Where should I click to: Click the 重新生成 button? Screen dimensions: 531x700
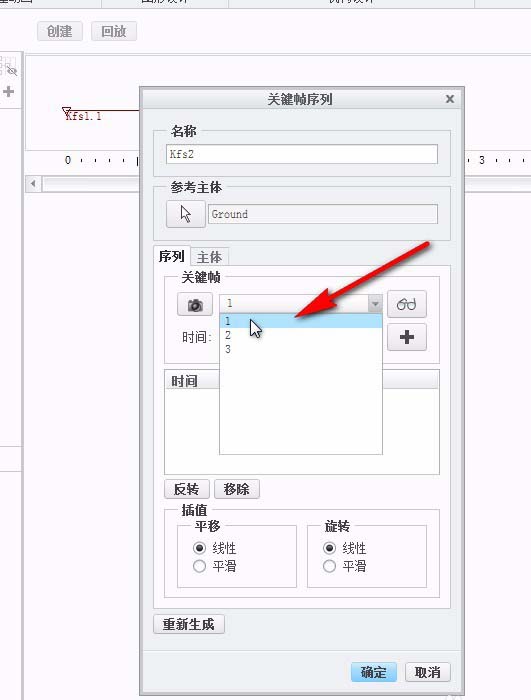188,624
